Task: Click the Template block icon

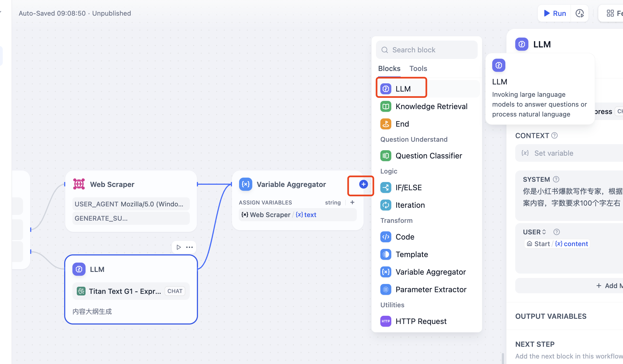Action: (x=386, y=254)
